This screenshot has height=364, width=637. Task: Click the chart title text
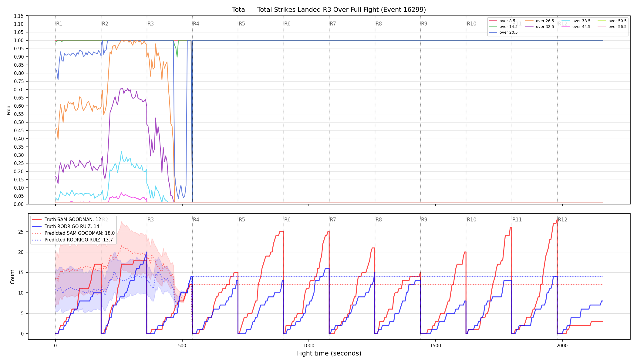coord(329,10)
